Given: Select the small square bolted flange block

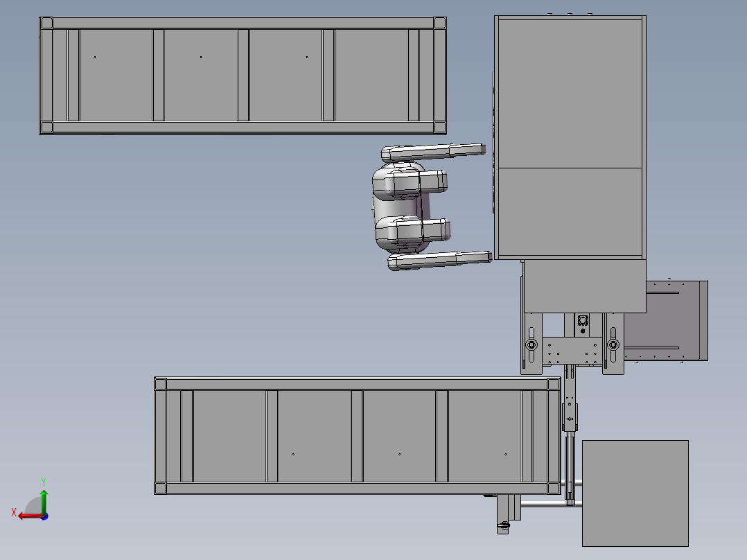Looking at the screenshot, I should (582, 320).
